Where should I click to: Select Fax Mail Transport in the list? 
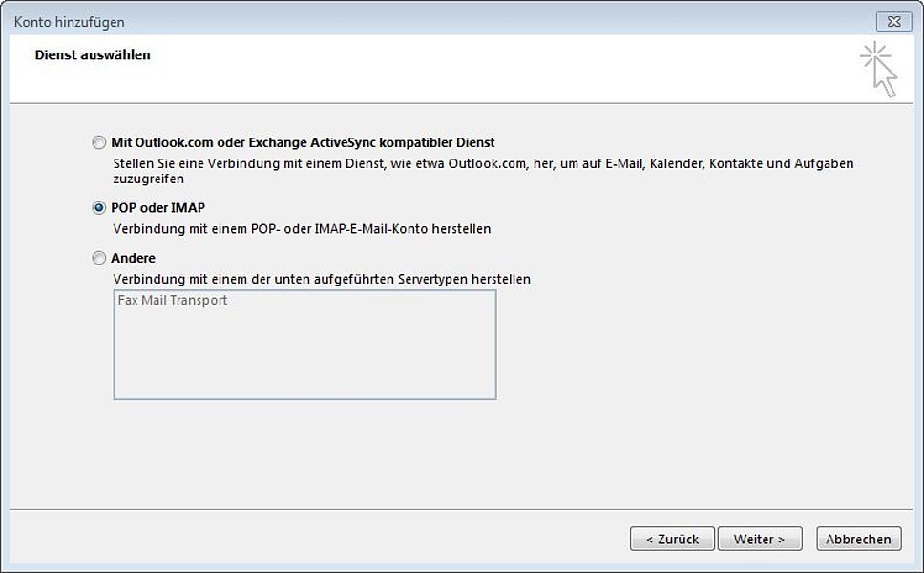point(173,300)
